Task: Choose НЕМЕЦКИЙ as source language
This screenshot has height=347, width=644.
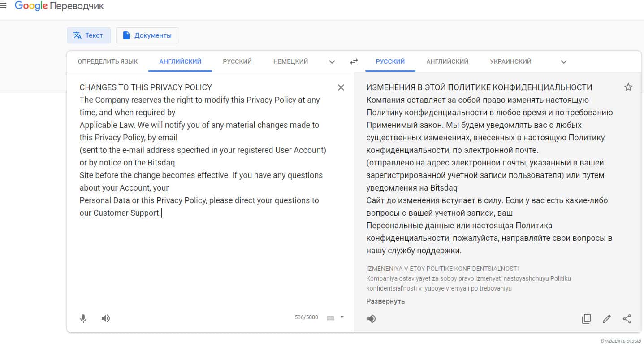Action: point(290,61)
